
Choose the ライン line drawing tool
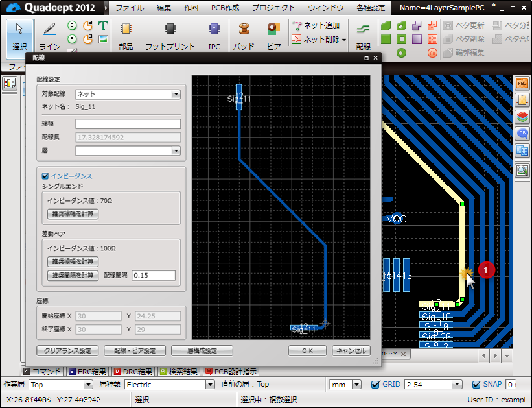(49, 36)
